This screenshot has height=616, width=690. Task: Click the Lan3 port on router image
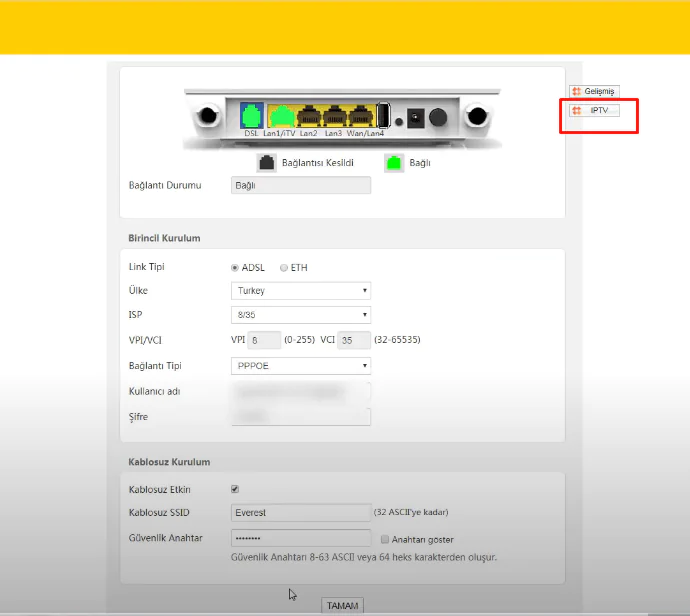click(x=333, y=116)
